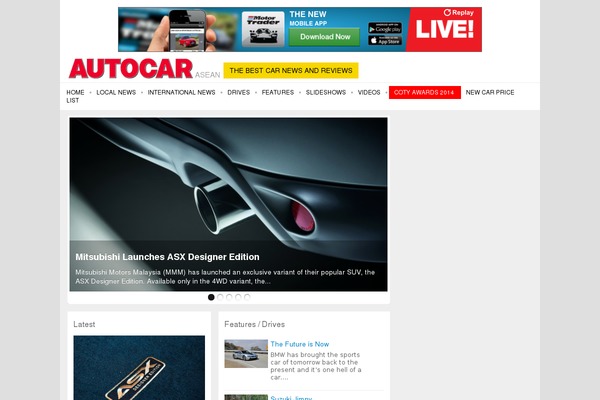This screenshot has width=600, height=400.
Task: Open the DRIVES menu item
Action: click(238, 92)
